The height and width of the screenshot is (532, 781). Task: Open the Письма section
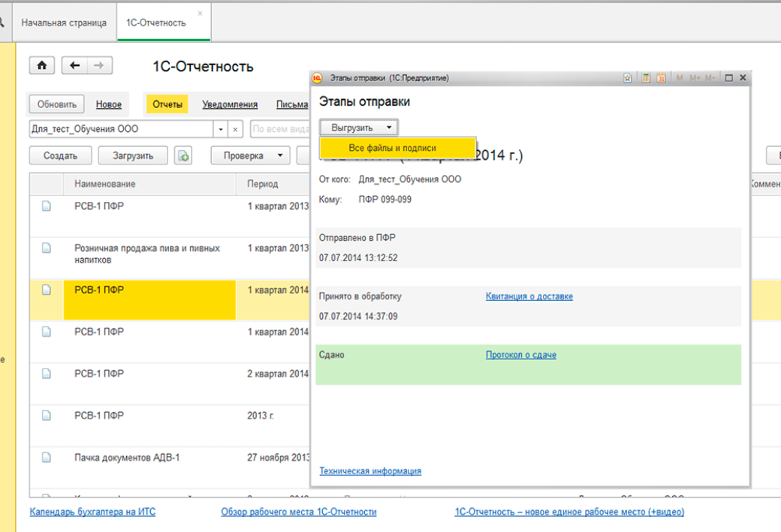(x=292, y=104)
